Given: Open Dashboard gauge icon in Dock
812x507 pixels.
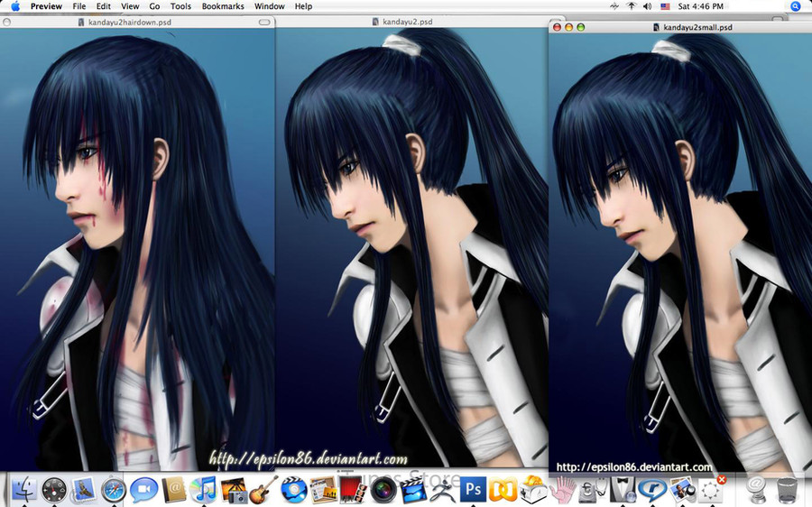Looking at the screenshot, I should pos(54,489).
